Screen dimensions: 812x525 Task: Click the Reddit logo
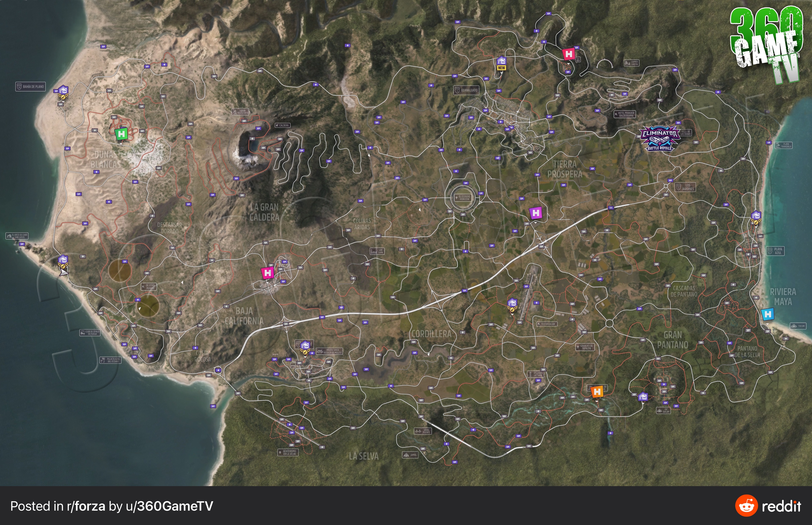pos(746,506)
